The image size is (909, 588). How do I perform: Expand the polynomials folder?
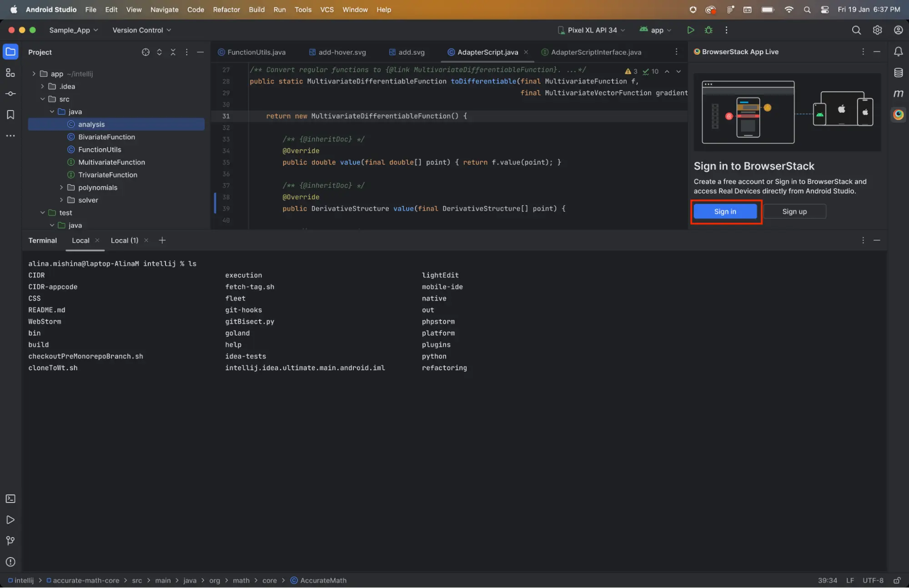pyautogui.click(x=61, y=187)
